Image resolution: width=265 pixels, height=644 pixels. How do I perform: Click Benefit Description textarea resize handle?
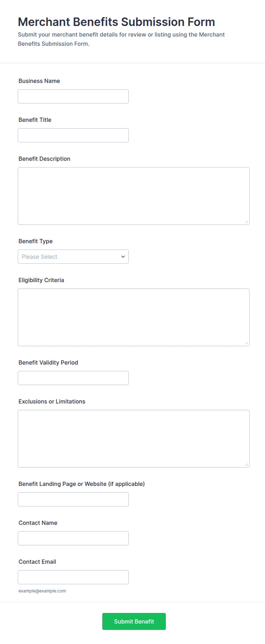(x=246, y=222)
